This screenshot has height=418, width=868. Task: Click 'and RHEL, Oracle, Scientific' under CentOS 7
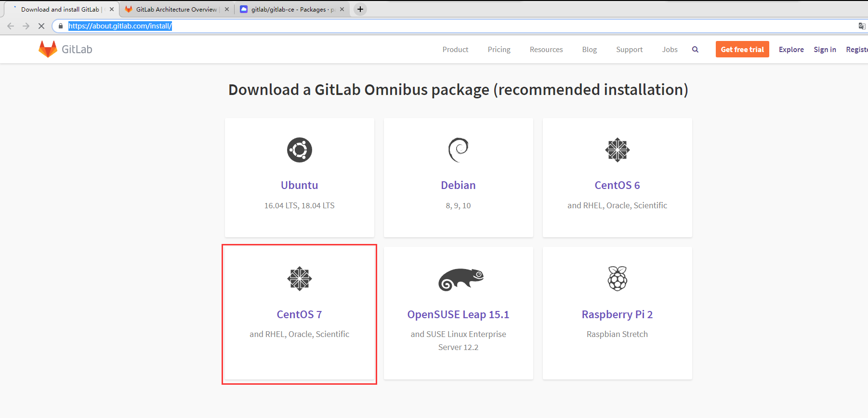[300, 334]
